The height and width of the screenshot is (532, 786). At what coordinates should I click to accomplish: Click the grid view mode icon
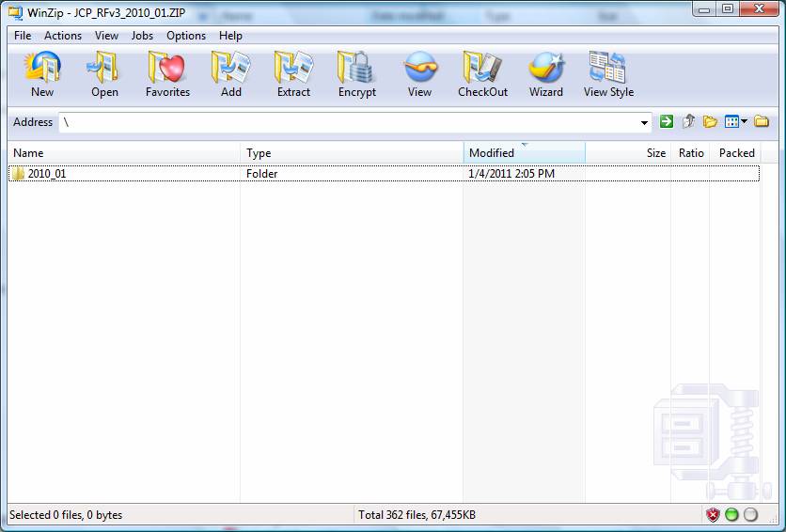pyautogui.click(x=731, y=122)
